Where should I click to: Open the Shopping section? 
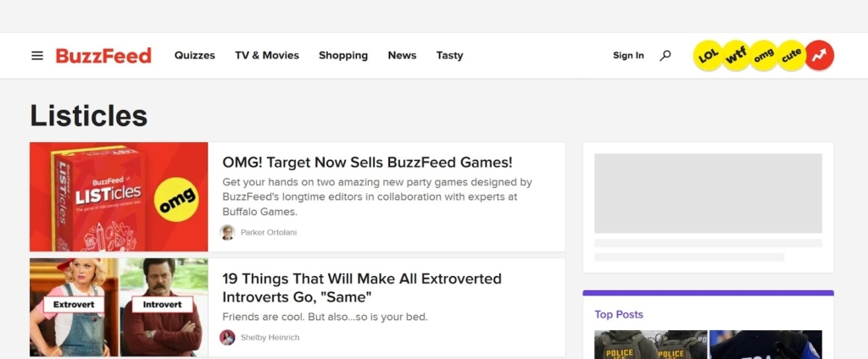(343, 55)
